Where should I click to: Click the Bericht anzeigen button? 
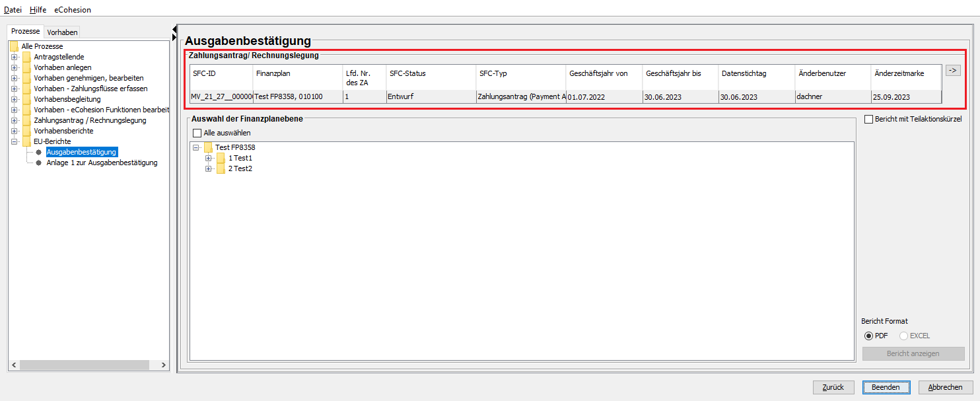click(913, 353)
